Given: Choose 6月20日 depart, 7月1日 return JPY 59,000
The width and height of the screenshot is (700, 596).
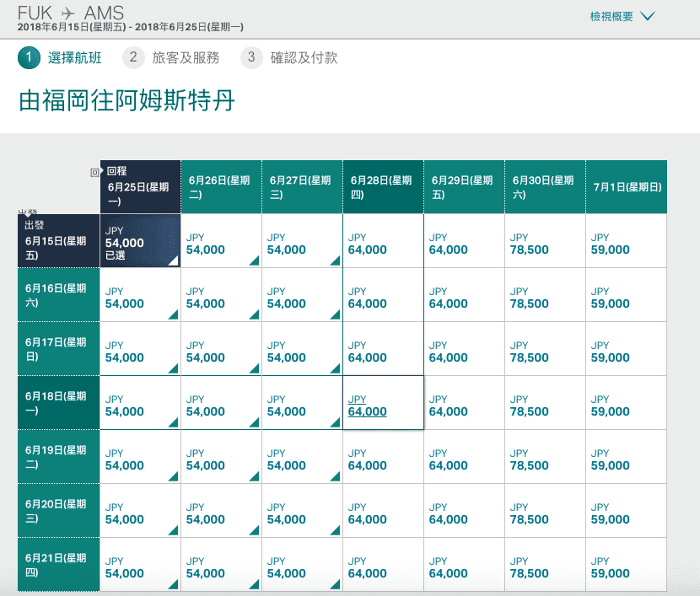Looking at the screenshot, I should [627, 511].
